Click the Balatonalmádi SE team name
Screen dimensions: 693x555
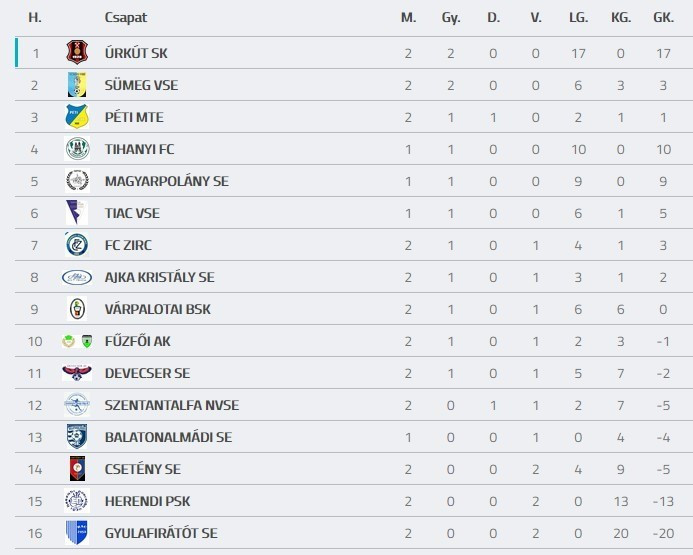[167, 437]
